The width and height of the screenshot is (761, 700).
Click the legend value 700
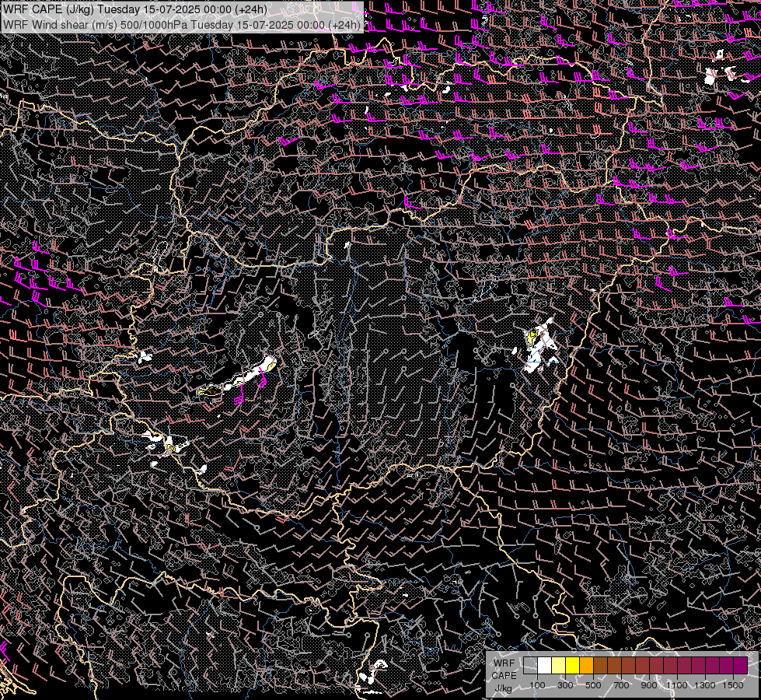click(621, 685)
